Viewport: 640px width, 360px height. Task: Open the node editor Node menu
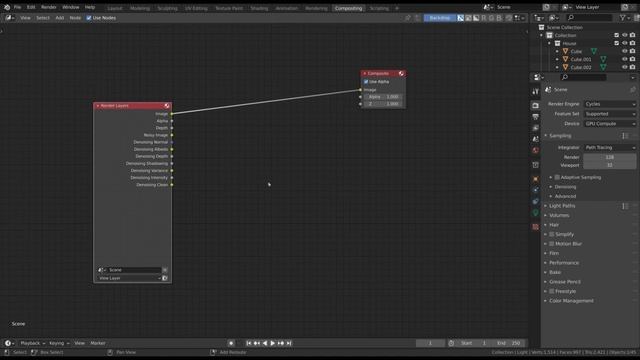[x=75, y=18]
